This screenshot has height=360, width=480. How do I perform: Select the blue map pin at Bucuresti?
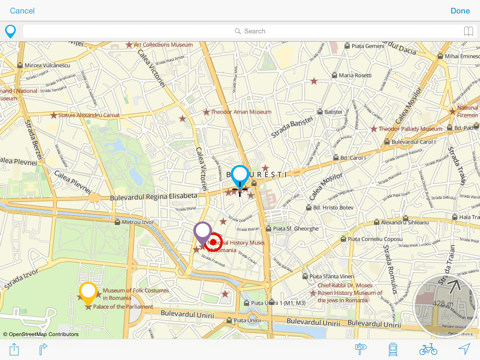tap(240, 177)
